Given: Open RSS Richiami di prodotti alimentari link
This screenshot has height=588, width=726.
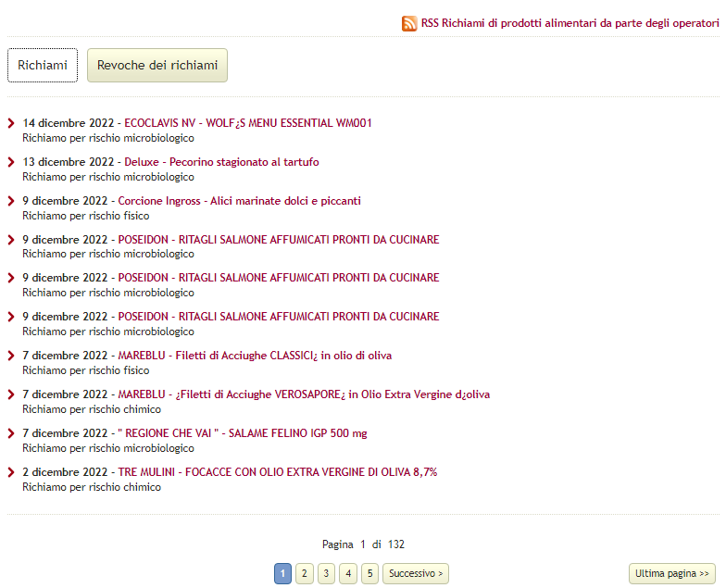Looking at the screenshot, I should 570,23.
